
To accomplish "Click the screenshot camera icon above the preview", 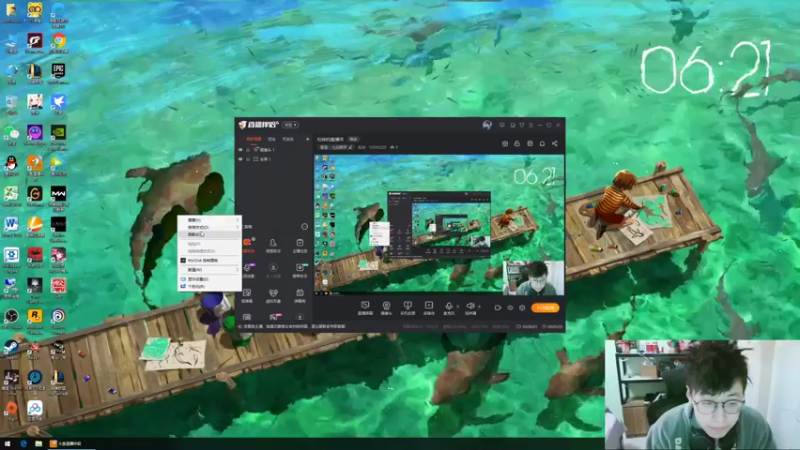I will [x=505, y=144].
